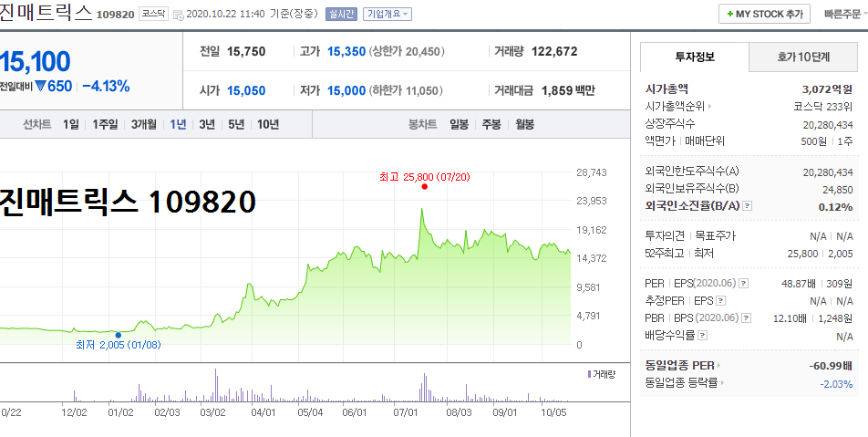Select the 1일 line chart period
This screenshot has width=868, height=437.
pos(70,124)
